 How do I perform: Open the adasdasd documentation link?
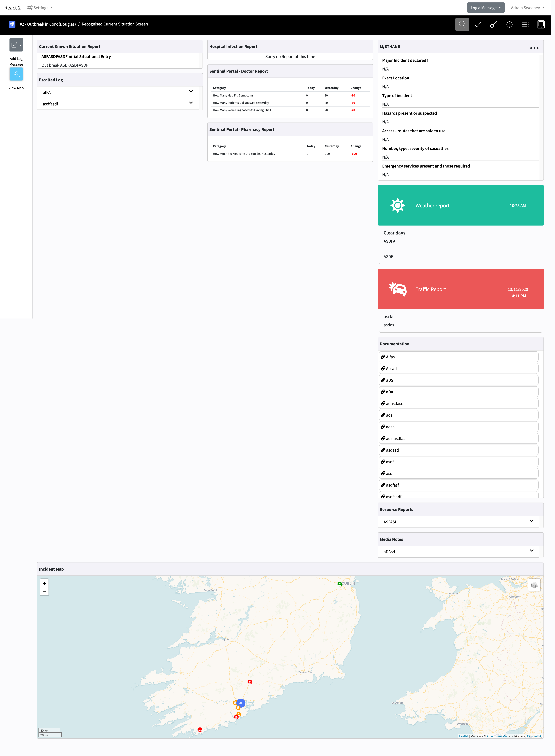458,403
